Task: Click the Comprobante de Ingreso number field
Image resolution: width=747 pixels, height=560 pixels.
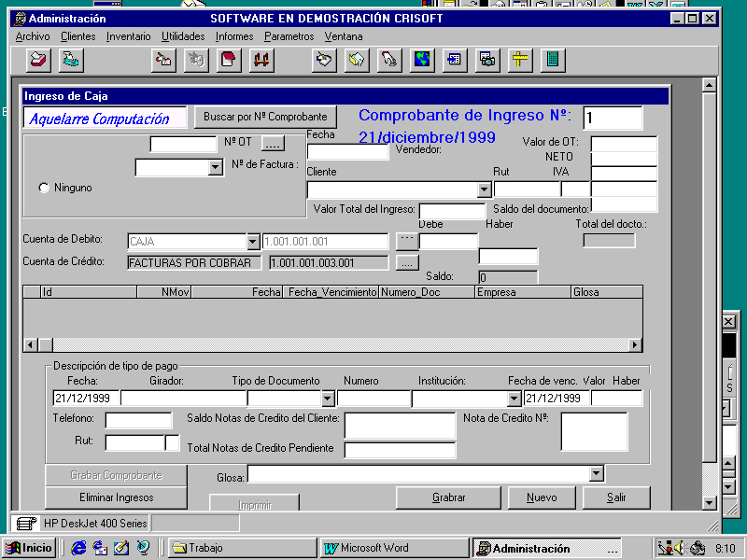Action: (613, 118)
